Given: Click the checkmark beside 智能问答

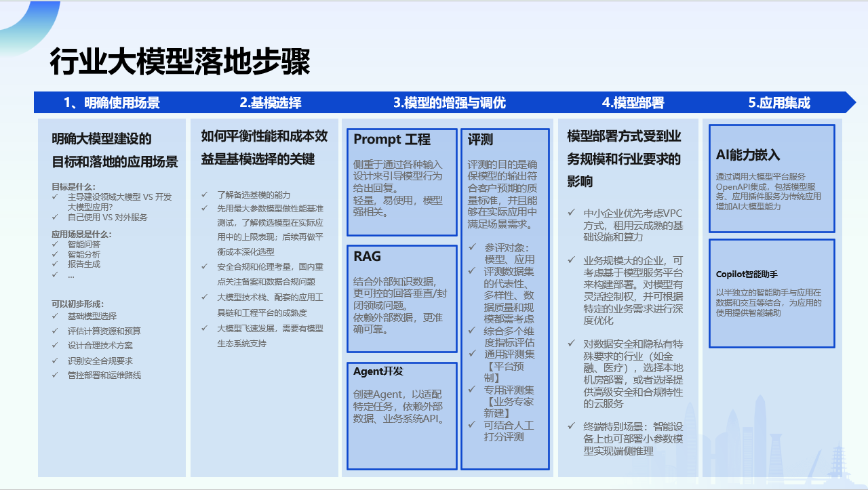Looking at the screenshot, I should pos(56,244).
